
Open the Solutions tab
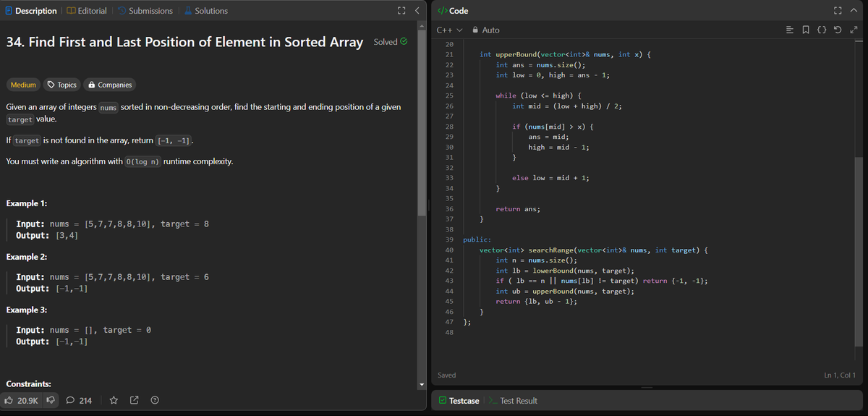205,11
